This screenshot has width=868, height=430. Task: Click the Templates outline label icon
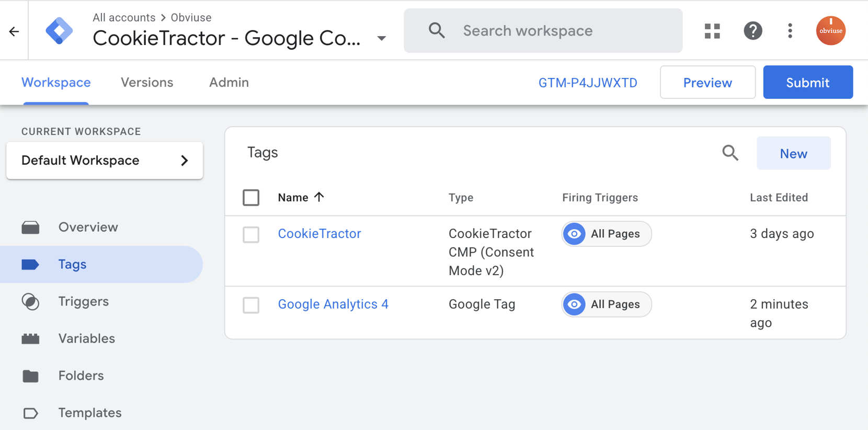click(30, 413)
